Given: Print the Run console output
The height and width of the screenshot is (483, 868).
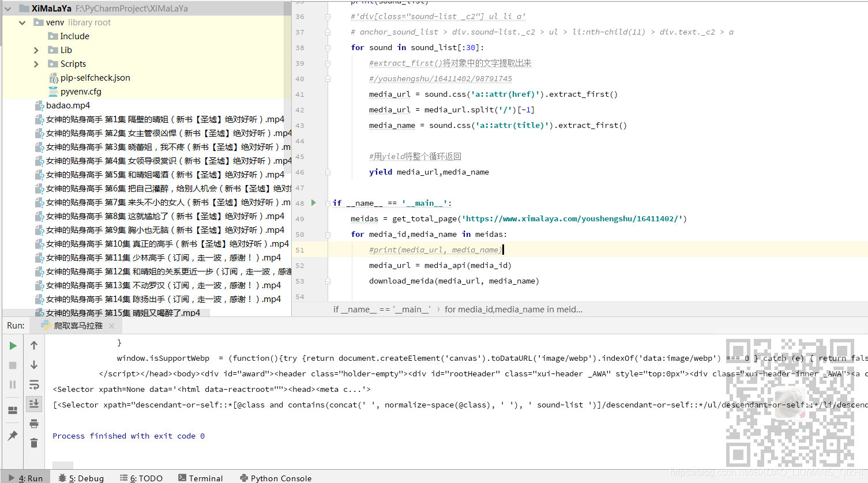Looking at the screenshot, I should [34, 424].
